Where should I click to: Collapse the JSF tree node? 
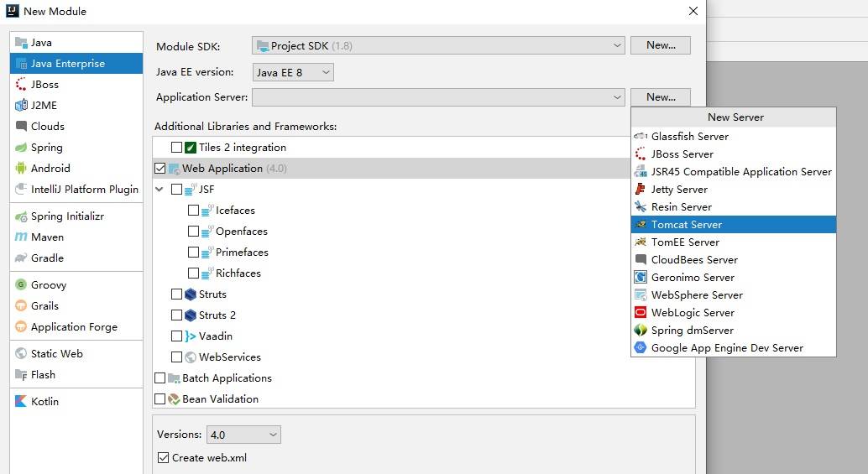pyautogui.click(x=159, y=190)
